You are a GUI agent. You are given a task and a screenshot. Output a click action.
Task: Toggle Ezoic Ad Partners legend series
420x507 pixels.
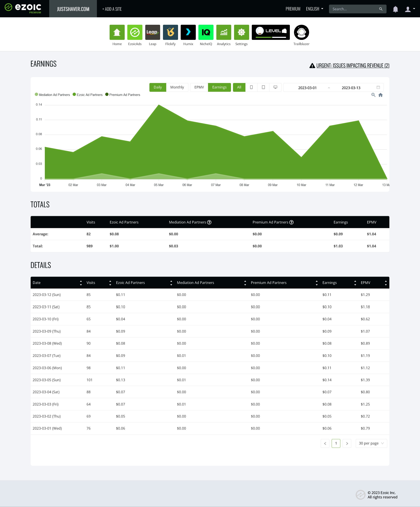(x=87, y=95)
